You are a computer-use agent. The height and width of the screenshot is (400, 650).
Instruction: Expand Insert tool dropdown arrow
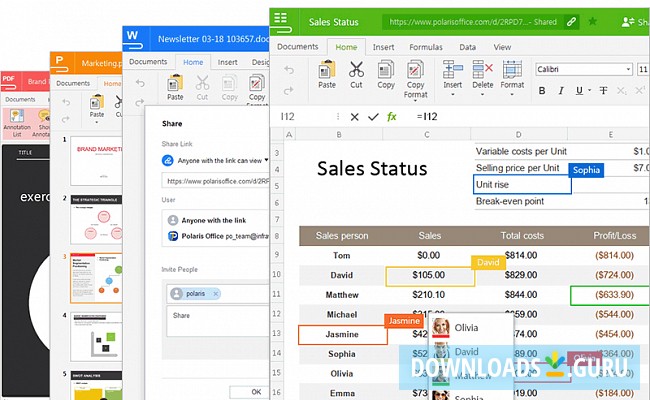coord(452,95)
